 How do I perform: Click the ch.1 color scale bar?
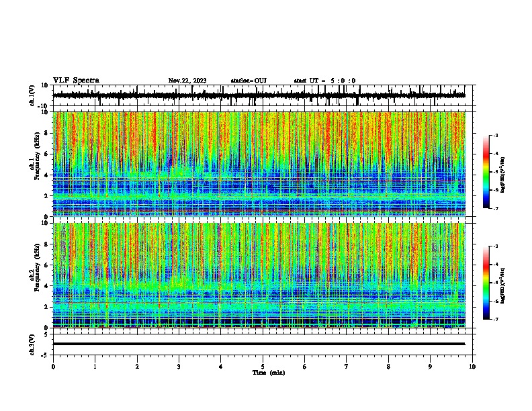pyautogui.click(x=486, y=172)
